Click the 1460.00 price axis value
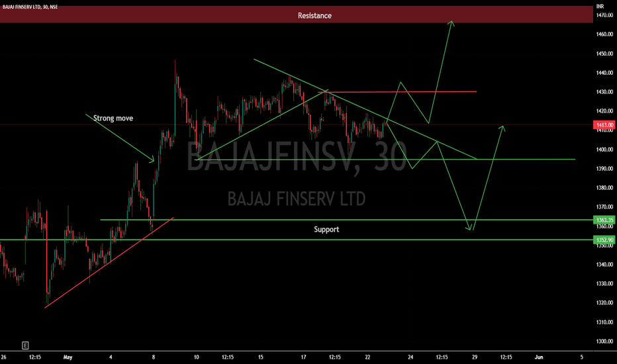 [x=605, y=34]
